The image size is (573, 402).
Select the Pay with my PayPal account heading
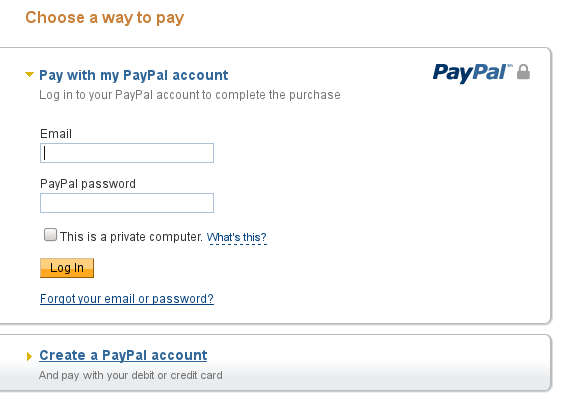tap(133, 75)
